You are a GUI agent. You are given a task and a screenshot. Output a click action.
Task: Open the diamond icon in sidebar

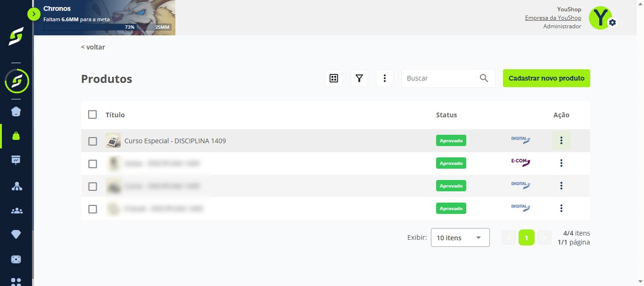tap(17, 235)
